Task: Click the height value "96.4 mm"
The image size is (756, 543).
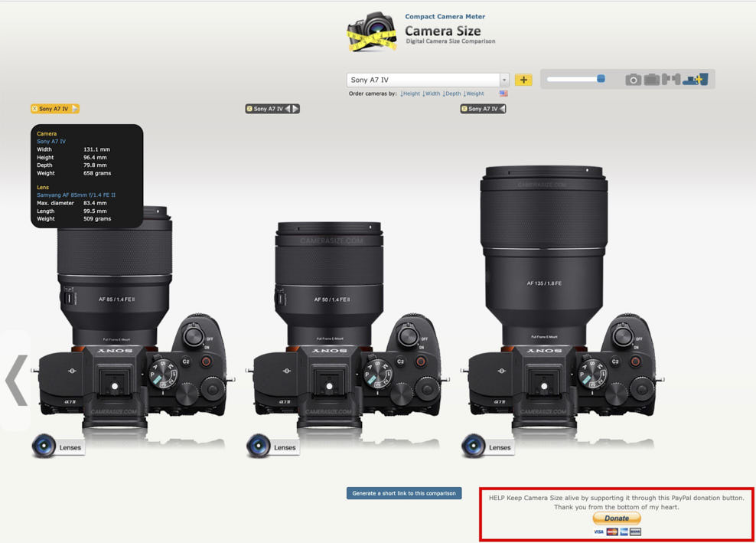Action: (x=95, y=157)
